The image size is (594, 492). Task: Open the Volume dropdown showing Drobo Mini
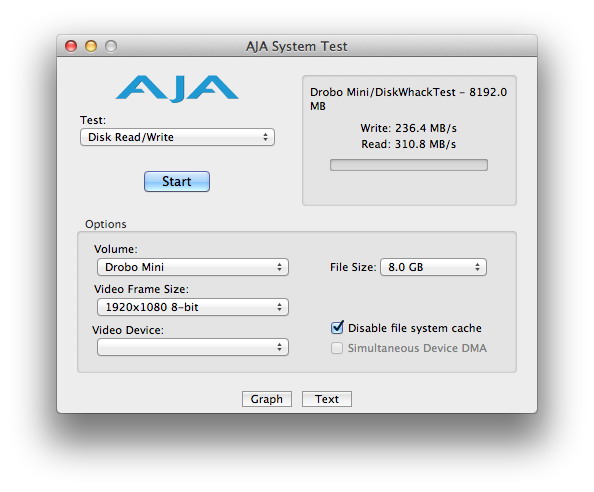point(193,267)
